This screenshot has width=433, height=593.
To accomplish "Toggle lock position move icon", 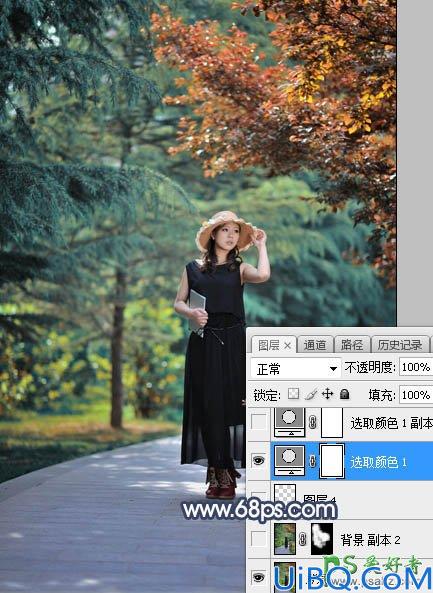I will pos(327,394).
